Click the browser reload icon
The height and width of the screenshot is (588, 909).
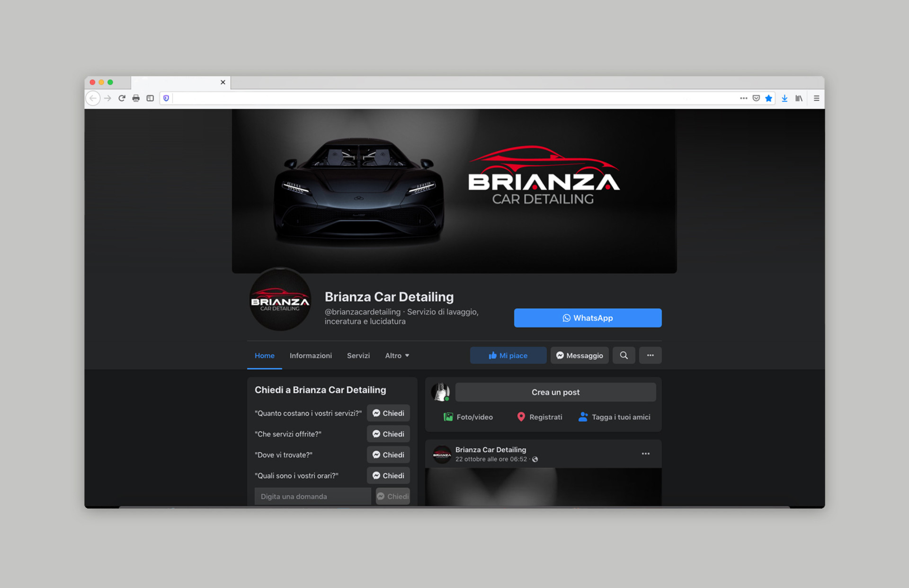pyautogui.click(x=122, y=98)
